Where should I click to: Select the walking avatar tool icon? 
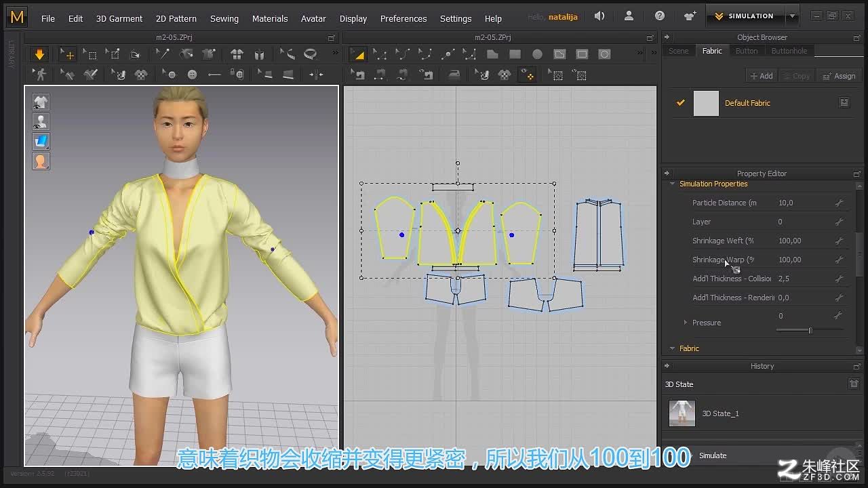[40, 75]
